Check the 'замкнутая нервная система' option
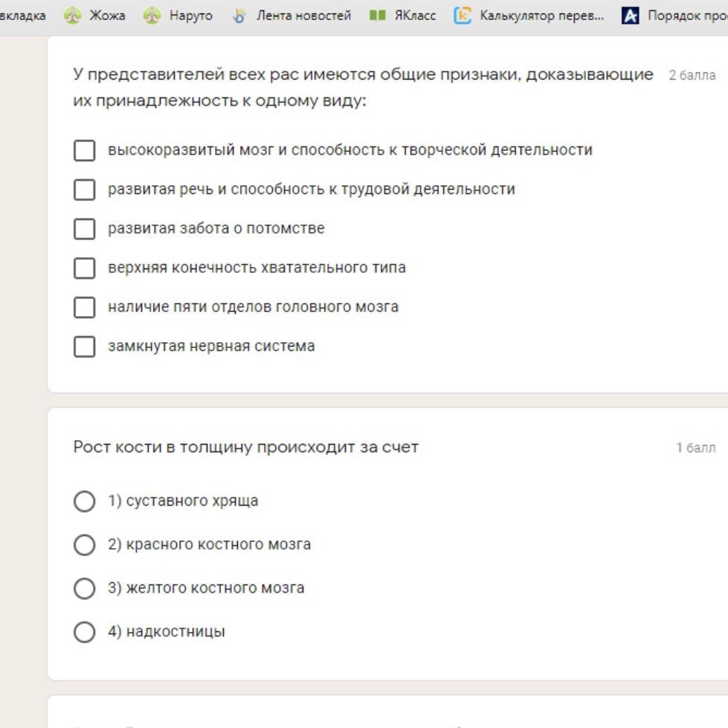 tap(85, 347)
